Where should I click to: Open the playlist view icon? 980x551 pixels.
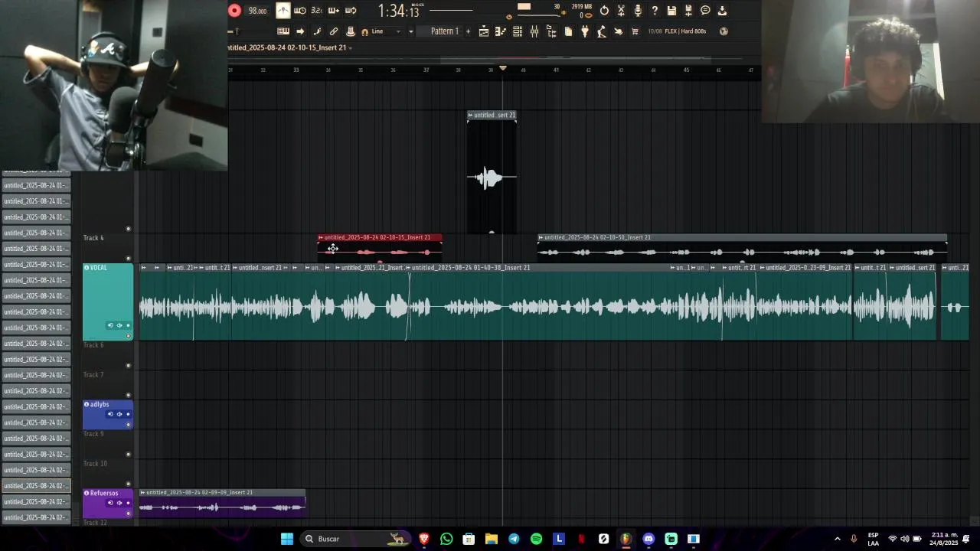click(484, 31)
